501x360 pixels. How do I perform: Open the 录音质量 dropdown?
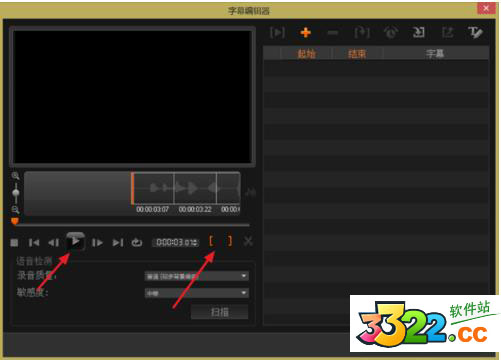point(197,276)
